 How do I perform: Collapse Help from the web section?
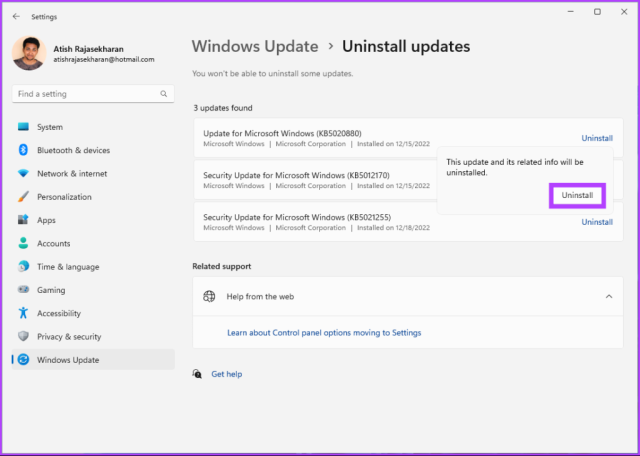click(x=609, y=296)
